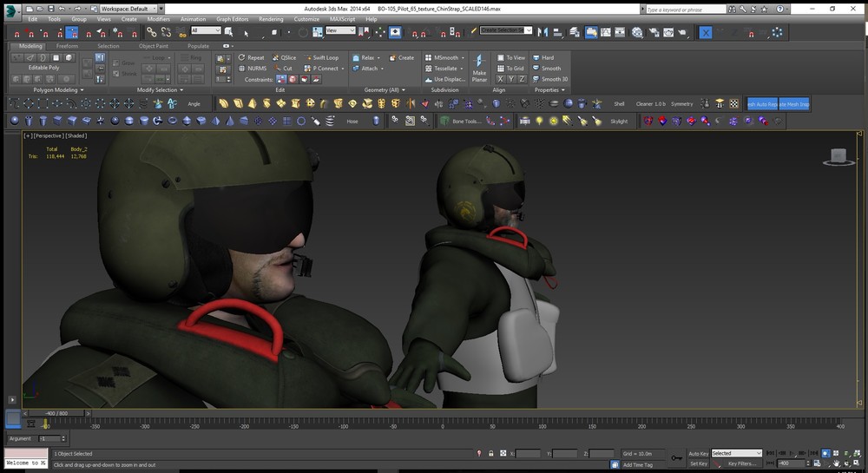
Task: Switch to the Freeform ribbon tab
Action: [67, 46]
